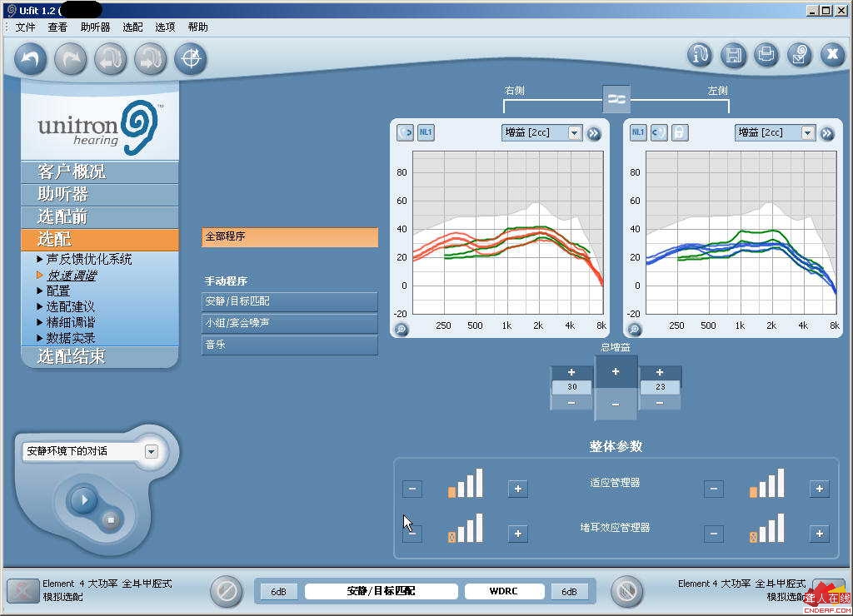Open 声反馈优化系统 sub-item
The height and width of the screenshot is (616, 853).
pos(89,260)
